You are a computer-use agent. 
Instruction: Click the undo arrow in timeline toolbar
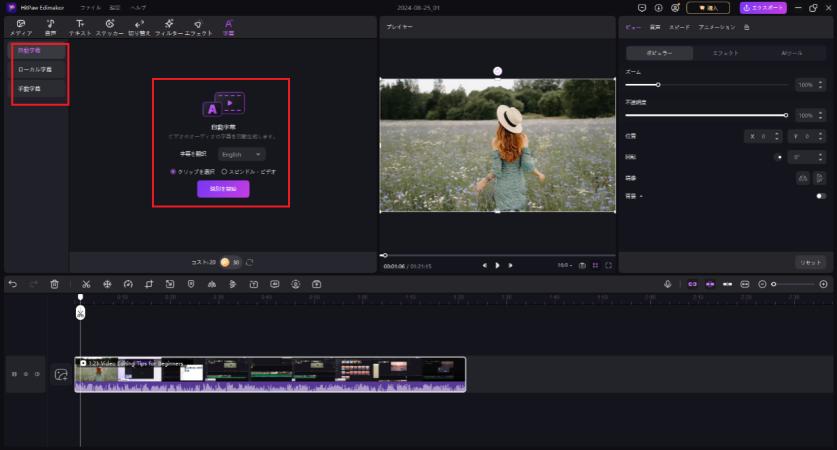click(x=13, y=284)
